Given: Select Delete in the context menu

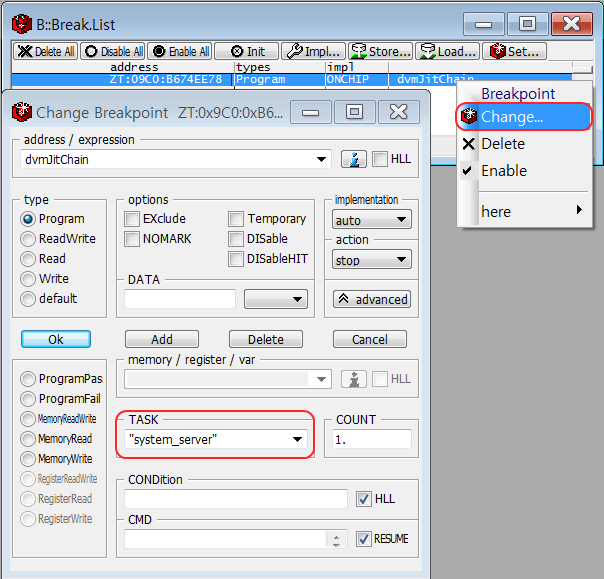Looking at the screenshot, I should point(502,144).
